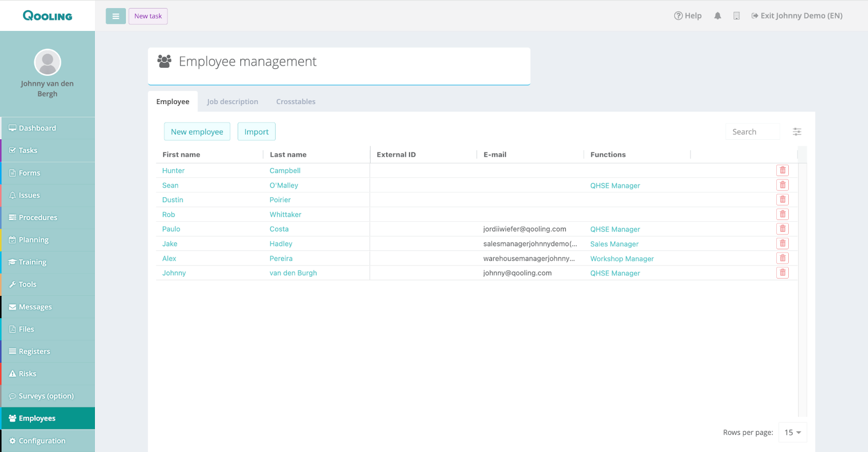The width and height of the screenshot is (868, 452).
Task: Open the table filter settings icon
Action: pos(797,132)
